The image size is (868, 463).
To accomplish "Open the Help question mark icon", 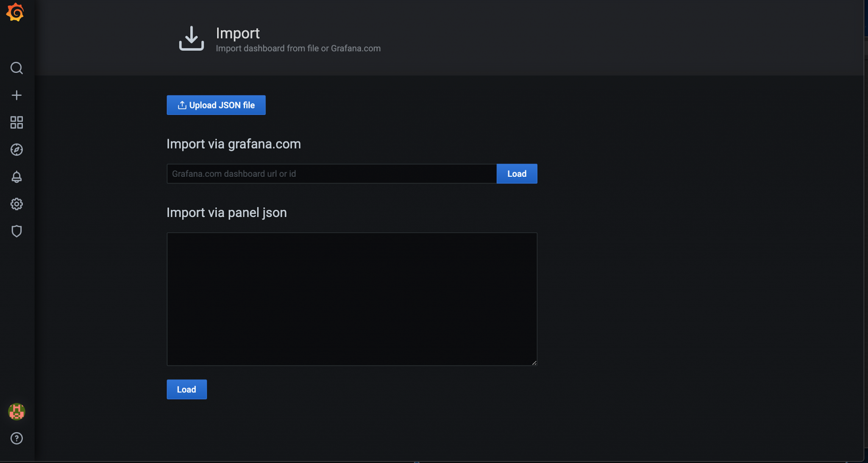I will click(x=17, y=438).
